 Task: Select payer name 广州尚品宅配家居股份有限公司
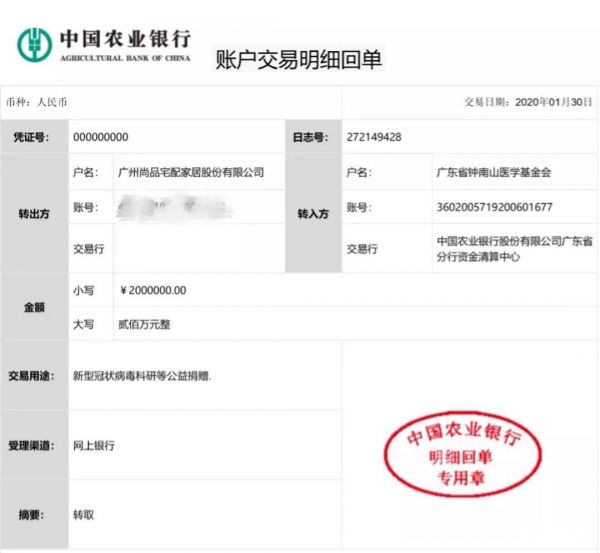tap(191, 172)
